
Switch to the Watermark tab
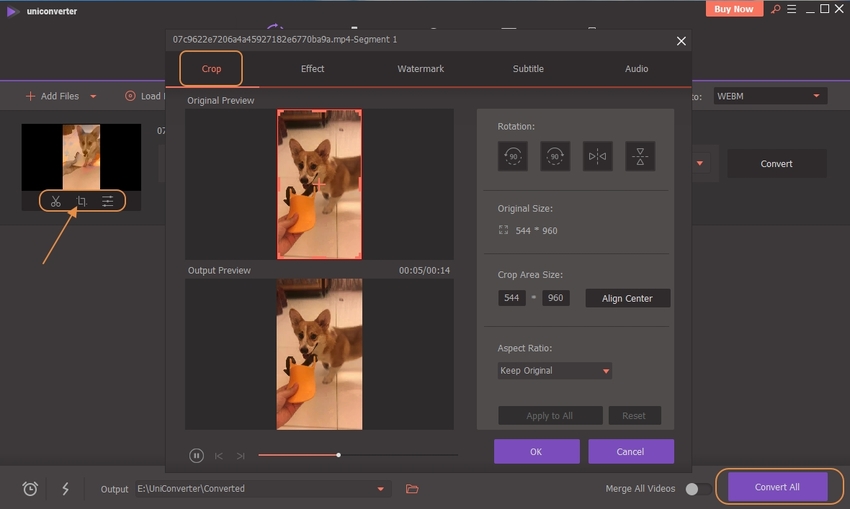[420, 69]
